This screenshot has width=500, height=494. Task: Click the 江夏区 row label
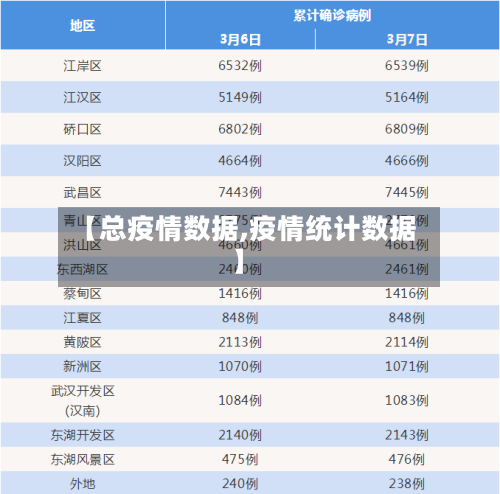point(82,318)
